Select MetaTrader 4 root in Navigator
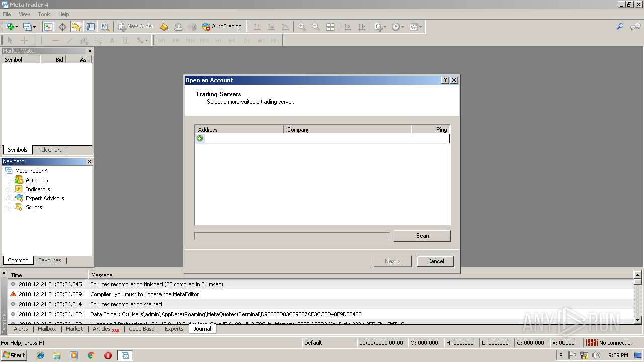The width and height of the screenshot is (644, 362). 31,171
